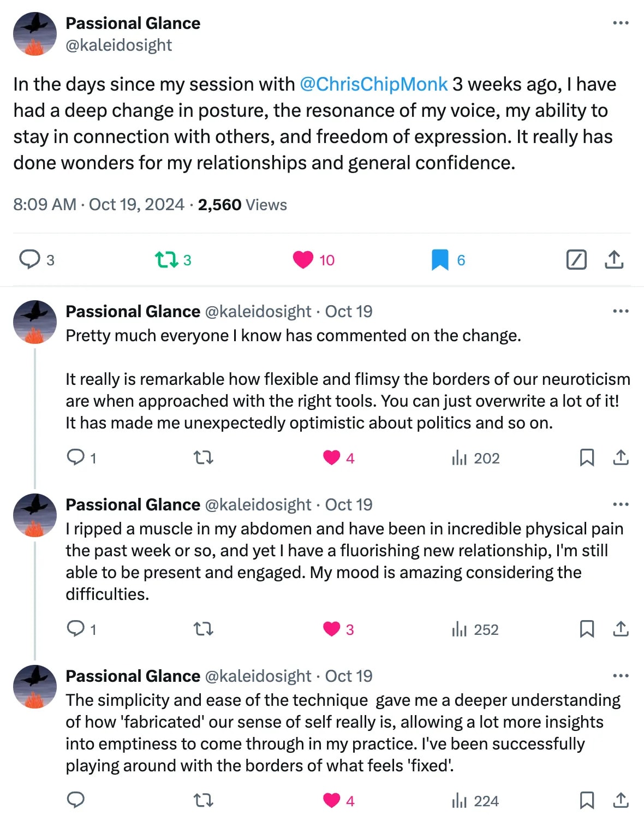View analytics of reply with 252 views
The image size is (644, 821).
(x=475, y=629)
